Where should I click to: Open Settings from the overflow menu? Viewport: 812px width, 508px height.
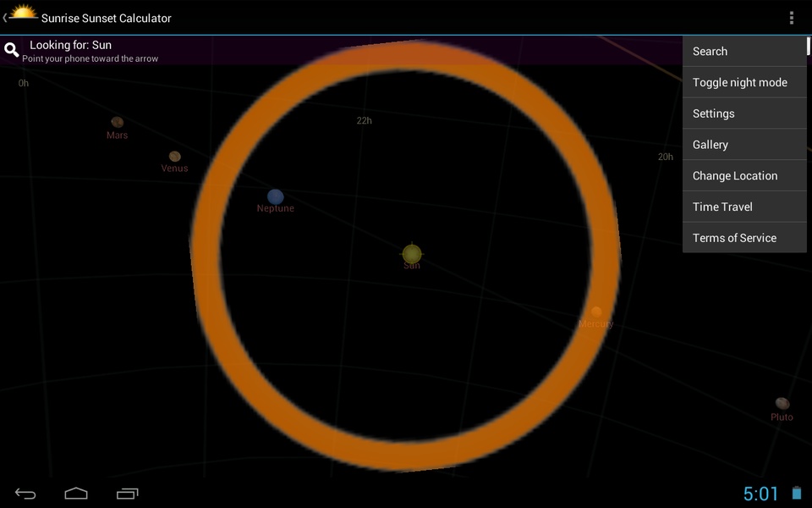(744, 113)
